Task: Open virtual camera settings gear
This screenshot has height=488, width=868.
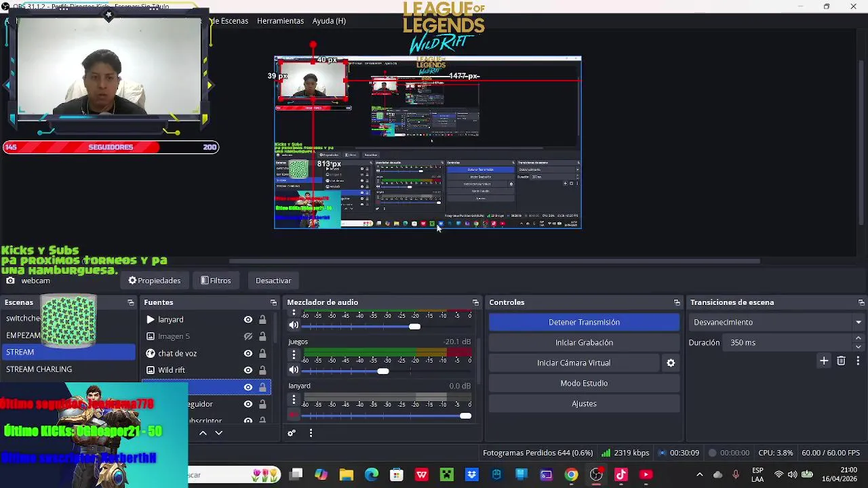Action: click(x=671, y=363)
